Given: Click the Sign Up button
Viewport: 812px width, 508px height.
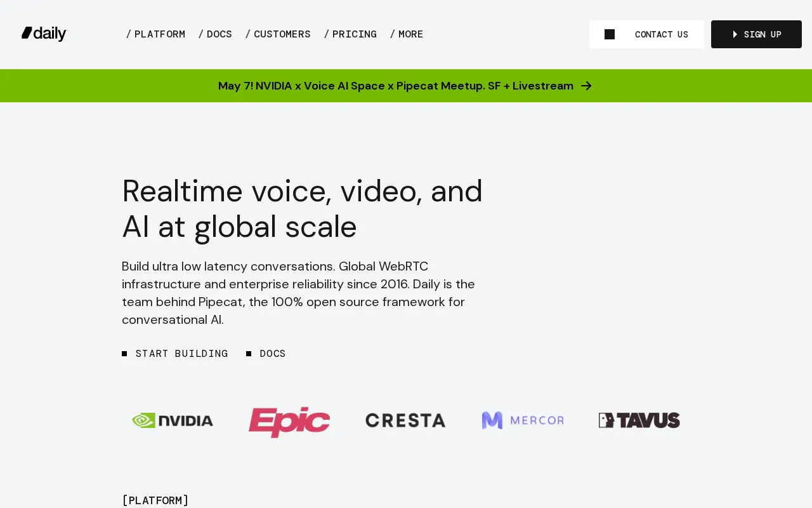Looking at the screenshot, I should [756, 34].
